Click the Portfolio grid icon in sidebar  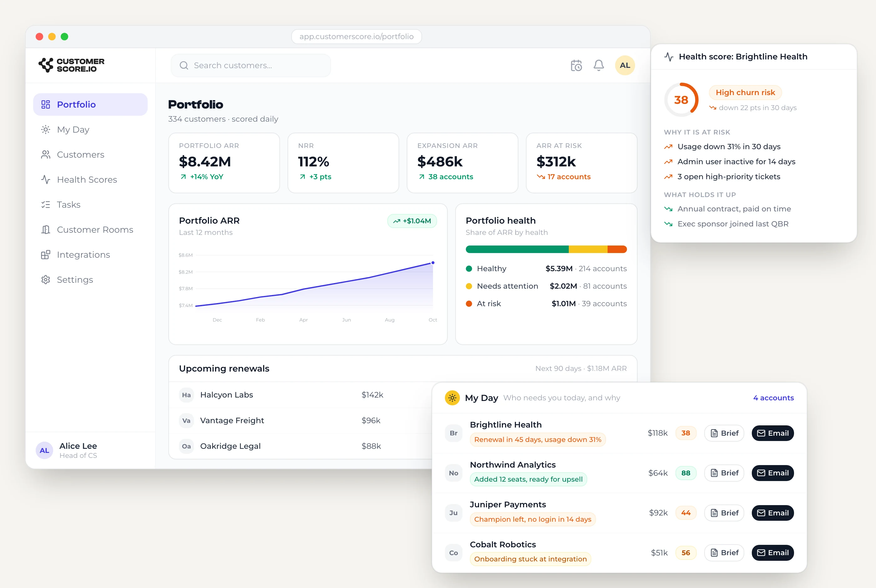click(x=46, y=104)
